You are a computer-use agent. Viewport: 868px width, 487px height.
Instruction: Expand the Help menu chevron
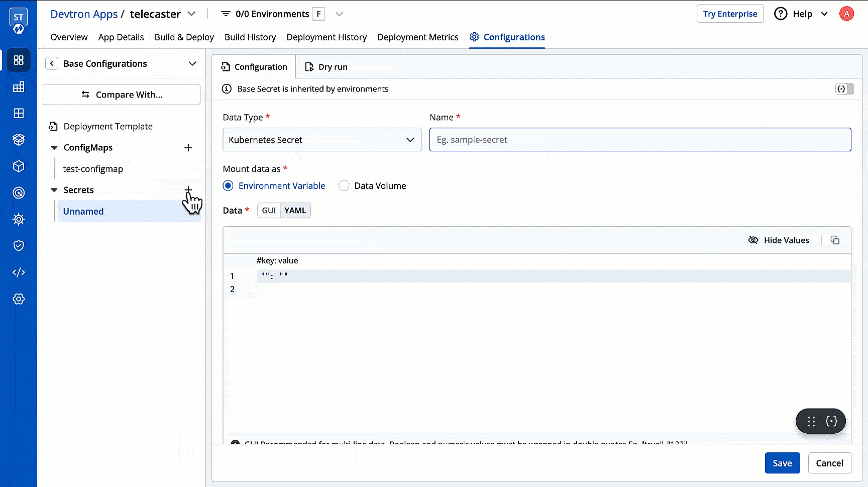824,14
